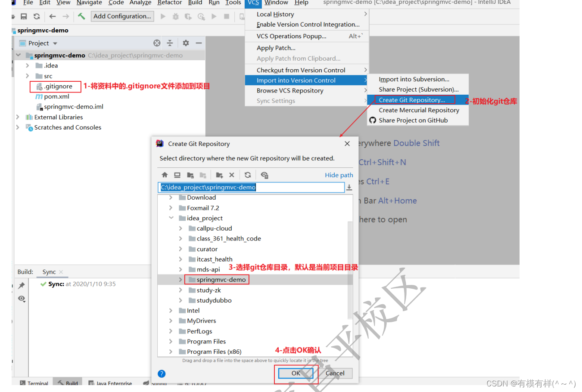This screenshot has width=582, height=392.
Task: Open the Refactor menu
Action: click(170, 3)
